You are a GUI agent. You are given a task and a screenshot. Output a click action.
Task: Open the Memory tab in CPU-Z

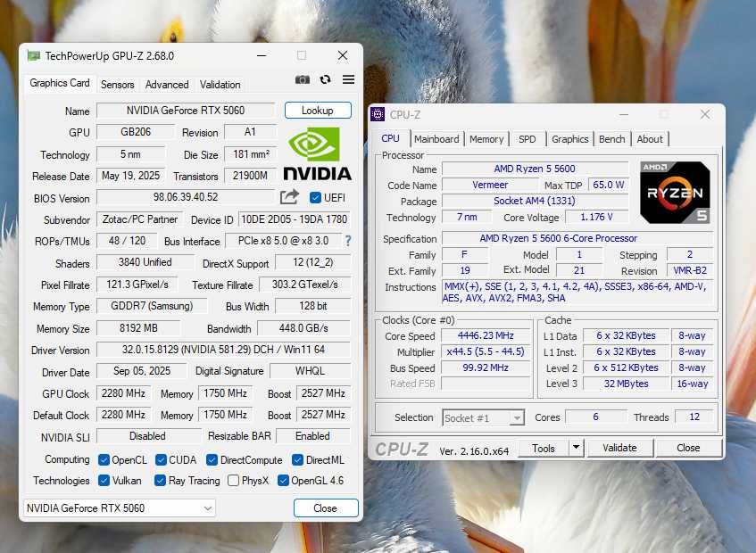click(x=486, y=139)
